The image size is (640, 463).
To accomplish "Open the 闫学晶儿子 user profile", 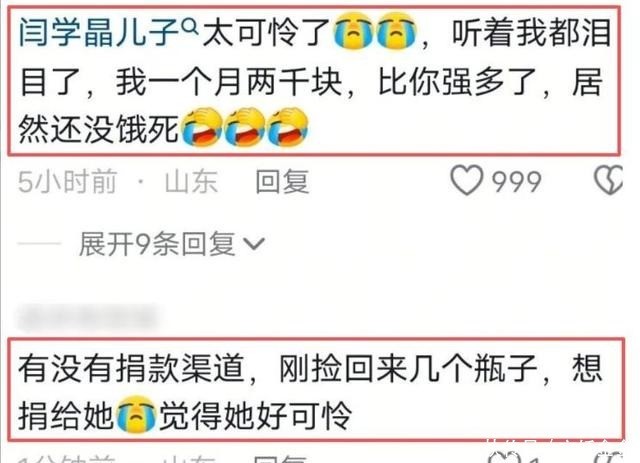I will pyautogui.click(x=99, y=33).
